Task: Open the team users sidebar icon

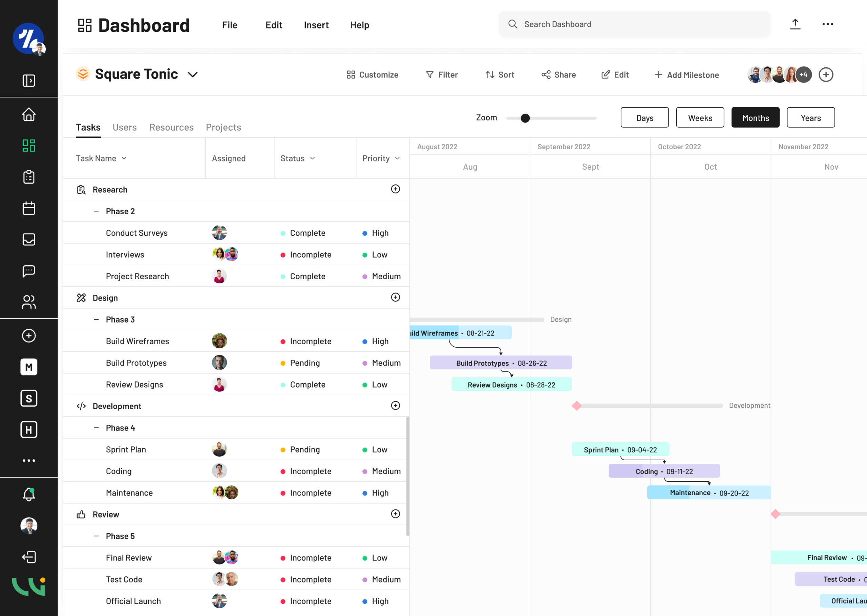Action: coord(29,302)
